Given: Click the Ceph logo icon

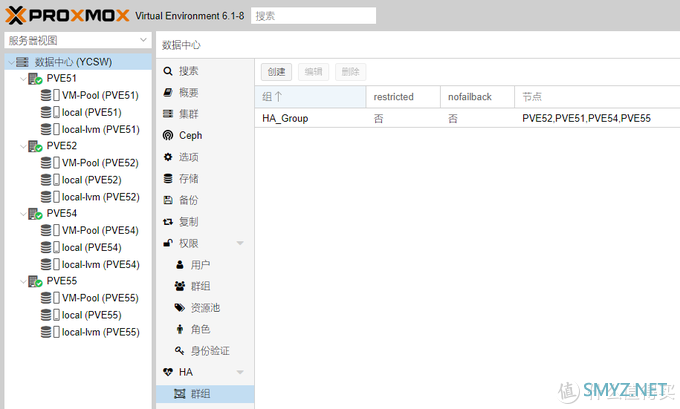Looking at the screenshot, I should click(x=168, y=136).
